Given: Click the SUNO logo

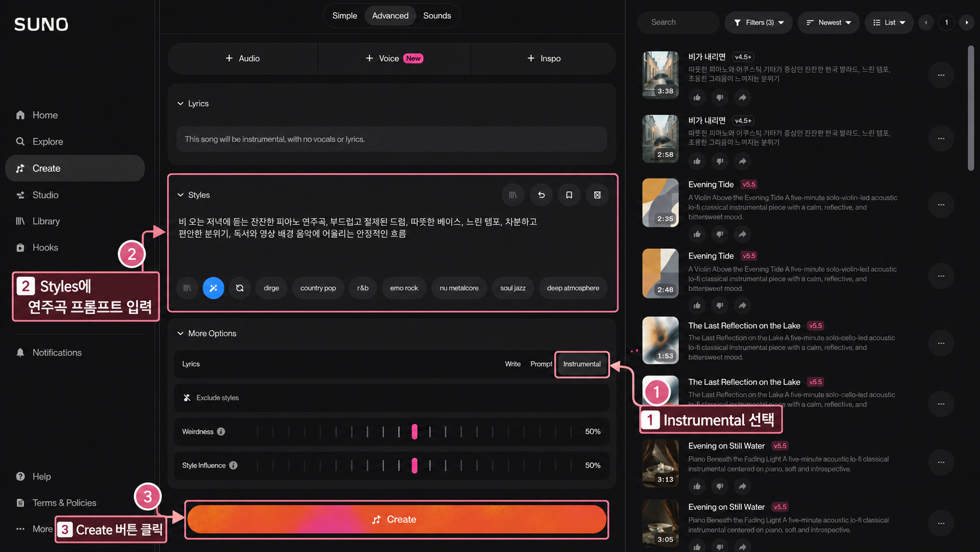Looking at the screenshot, I should [41, 24].
